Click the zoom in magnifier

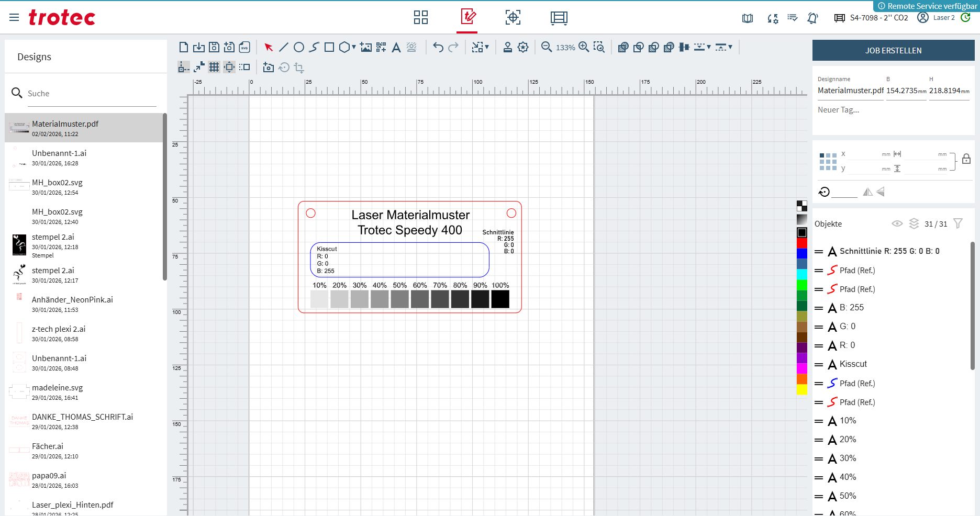point(584,47)
